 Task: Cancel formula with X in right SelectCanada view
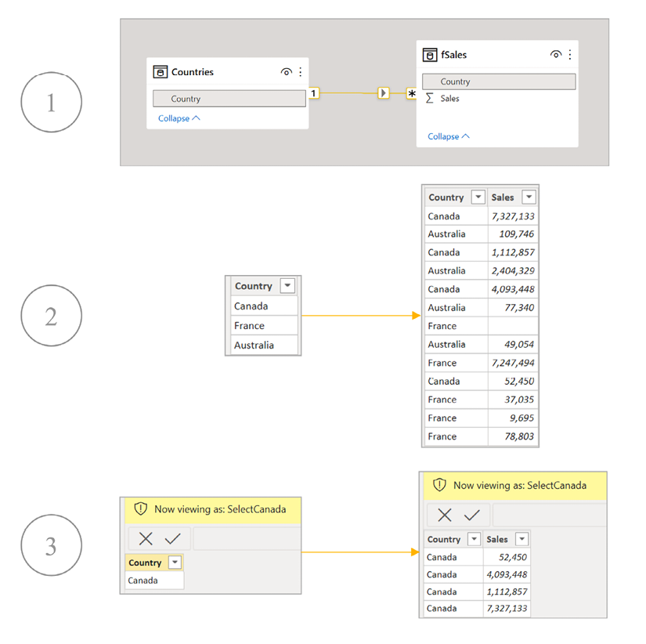pyautogui.click(x=445, y=515)
